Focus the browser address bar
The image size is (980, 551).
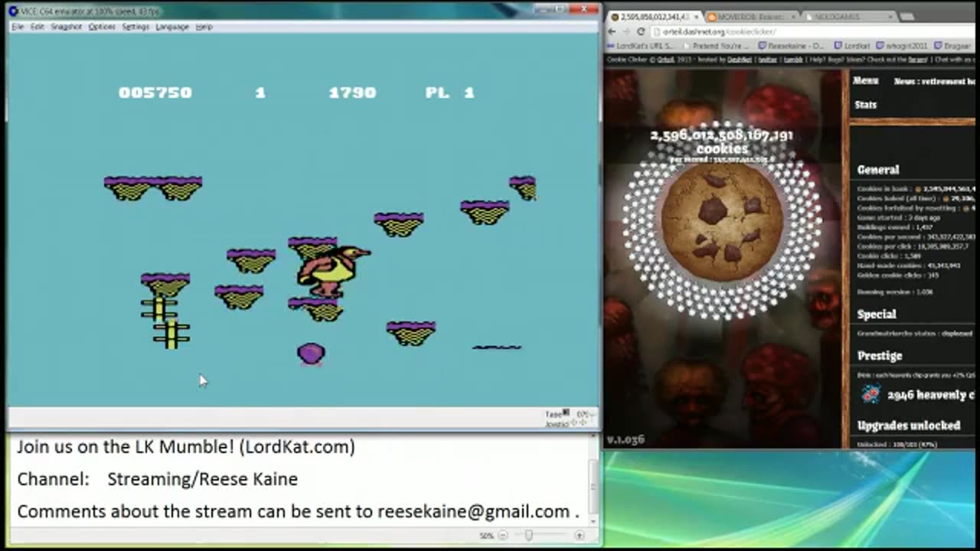pyautogui.click(x=812, y=31)
